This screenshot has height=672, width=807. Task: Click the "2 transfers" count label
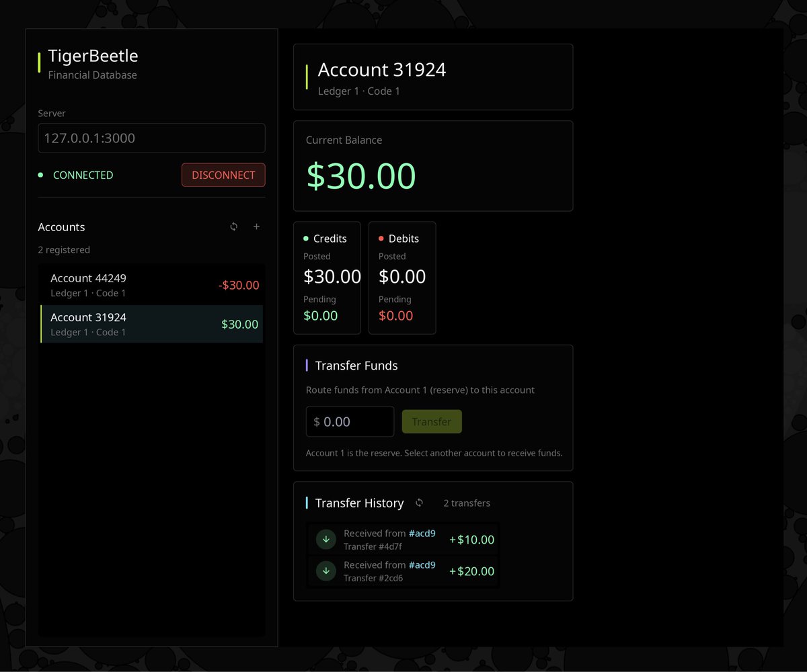coord(467,503)
